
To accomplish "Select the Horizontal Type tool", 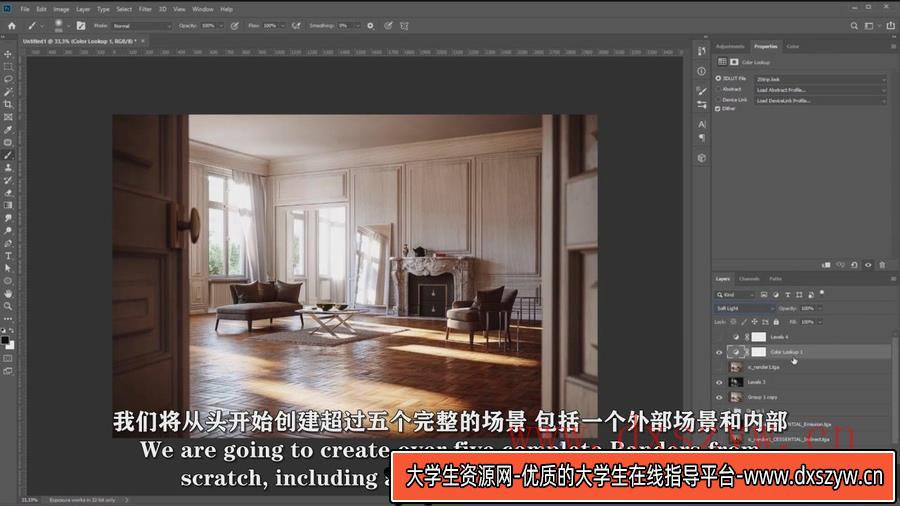I will (8, 256).
